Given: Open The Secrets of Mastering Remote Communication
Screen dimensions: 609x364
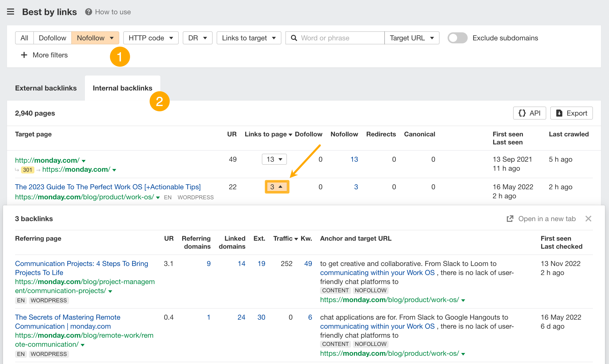Looking at the screenshot, I should click(68, 322).
